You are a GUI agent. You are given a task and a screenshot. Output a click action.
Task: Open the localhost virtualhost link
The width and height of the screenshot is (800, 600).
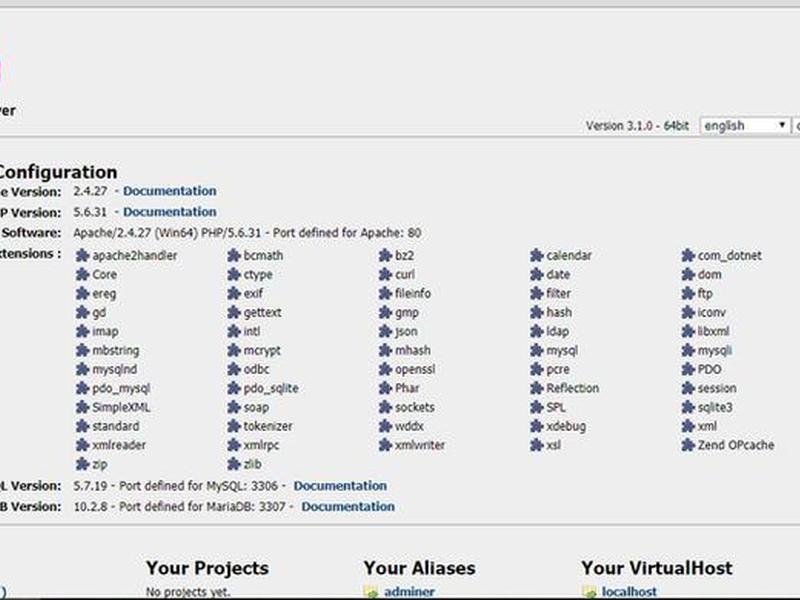point(629,592)
